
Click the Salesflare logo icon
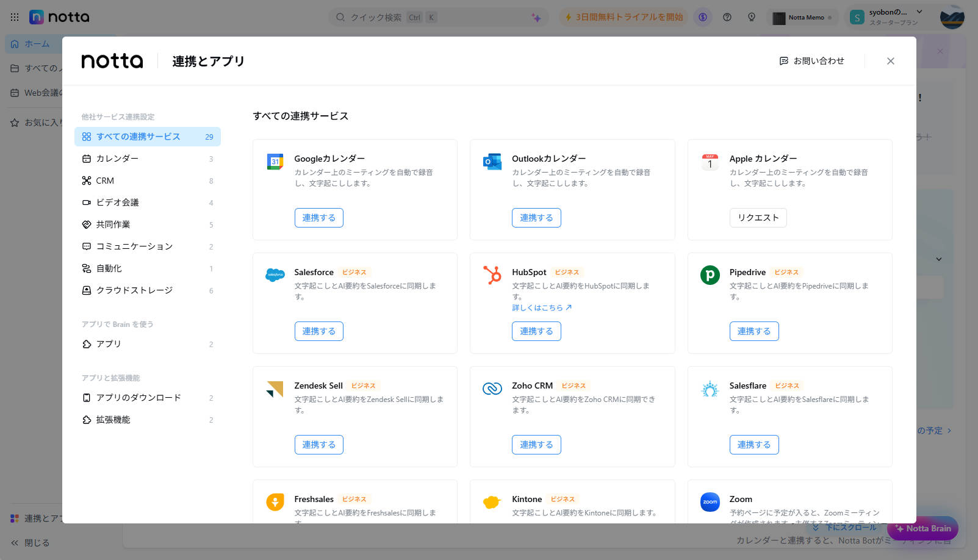point(710,389)
